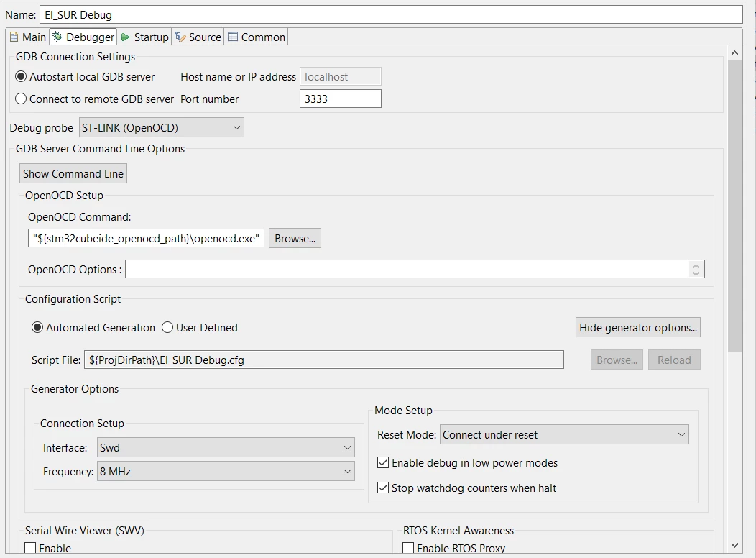756x558 pixels.
Task: Click Browse next to OpenOCD Command
Action: tap(295, 238)
